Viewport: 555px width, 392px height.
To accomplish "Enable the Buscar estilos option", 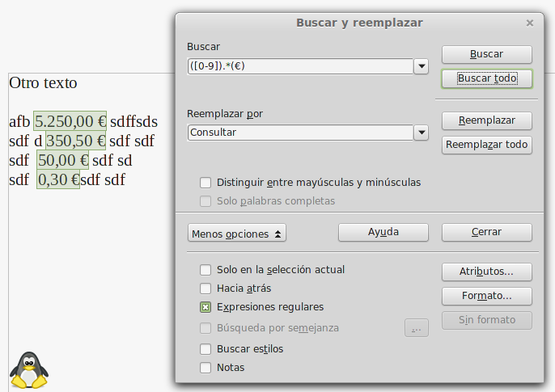I will tap(205, 349).
